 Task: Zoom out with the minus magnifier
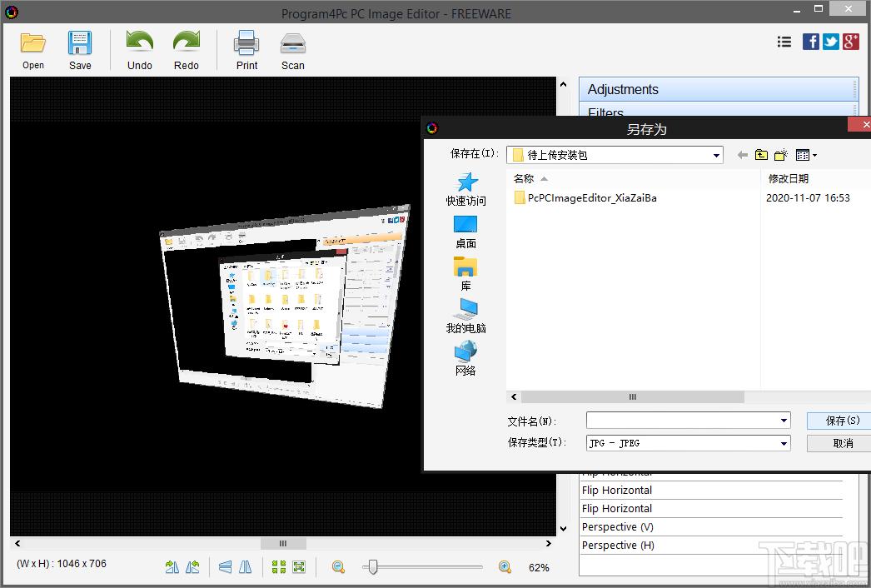pyautogui.click(x=338, y=567)
